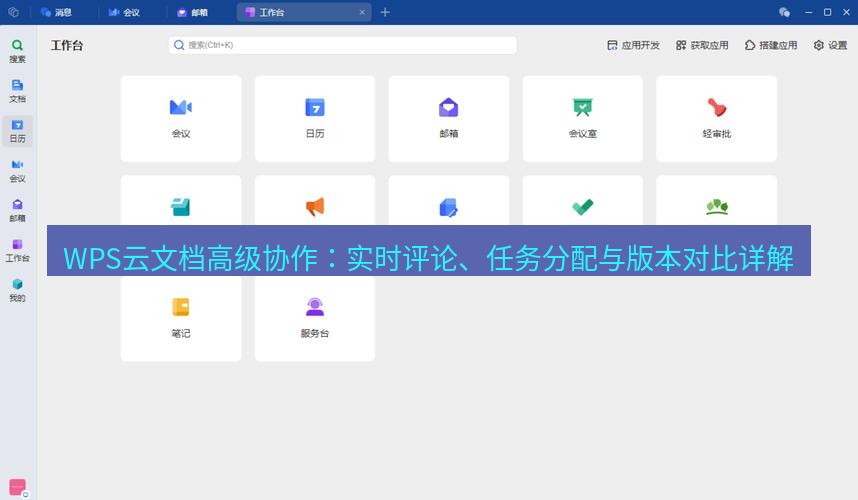Open the teal folder box app card

[181, 201]
